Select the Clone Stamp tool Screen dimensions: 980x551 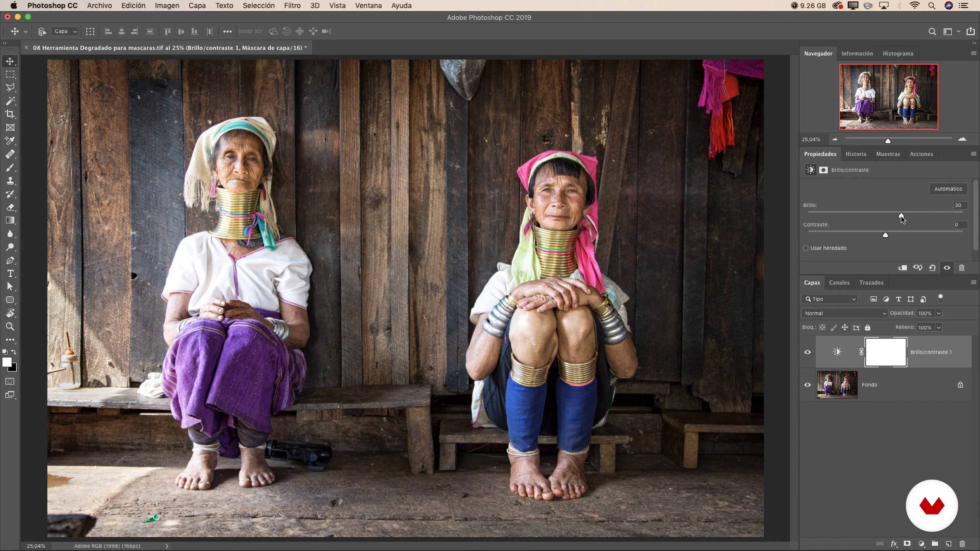coord(10,181)
